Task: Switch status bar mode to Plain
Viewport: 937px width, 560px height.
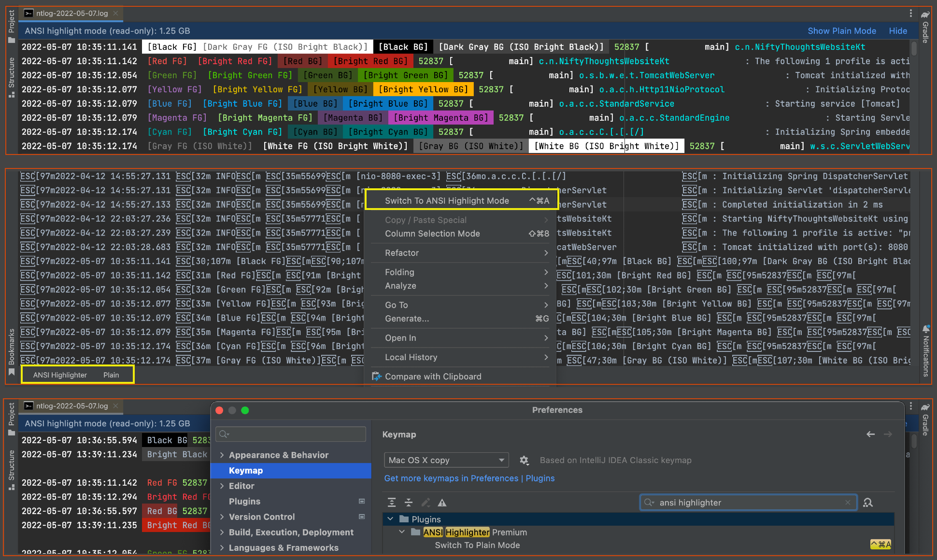Action: 111,375
